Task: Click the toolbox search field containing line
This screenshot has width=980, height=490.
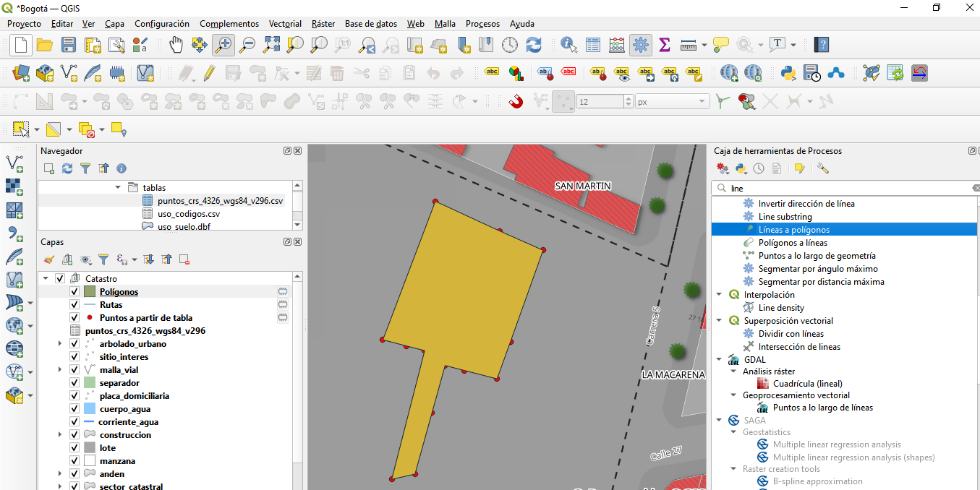Action: pos(844,189)
